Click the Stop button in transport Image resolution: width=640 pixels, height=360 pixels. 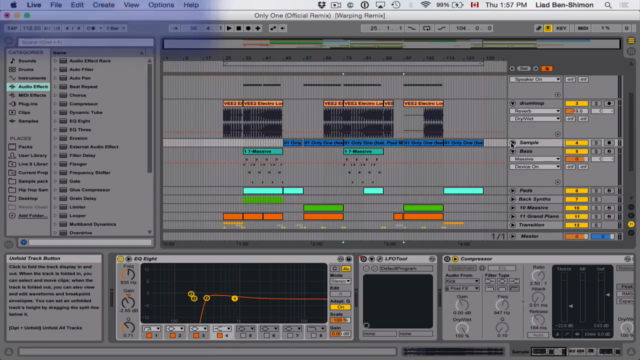239,28
